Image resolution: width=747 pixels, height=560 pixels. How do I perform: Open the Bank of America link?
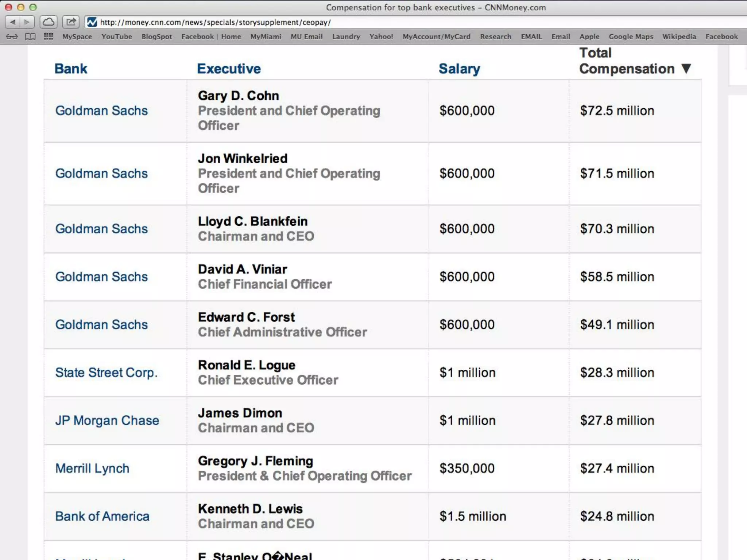(102, 516)
